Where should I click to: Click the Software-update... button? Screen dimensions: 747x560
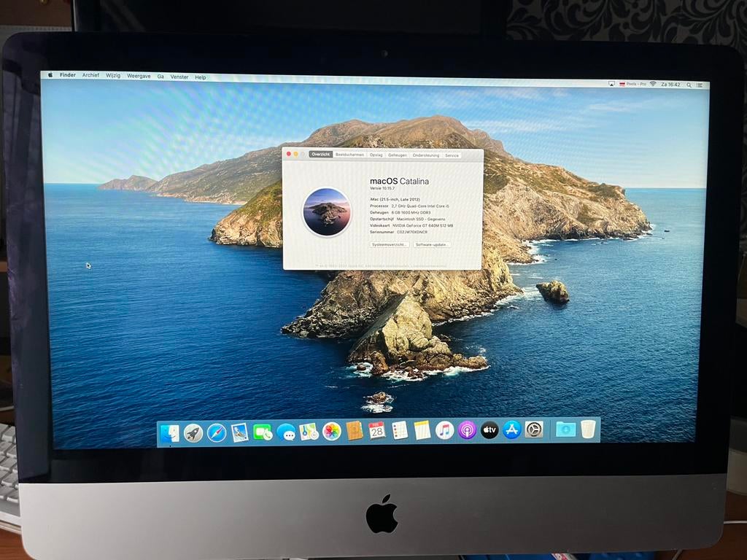(x=431, y=245)
